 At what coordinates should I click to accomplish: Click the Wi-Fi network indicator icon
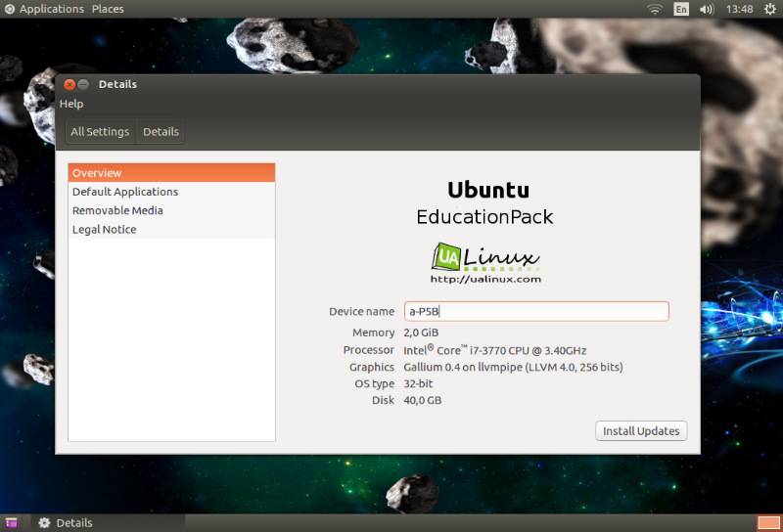655,9
